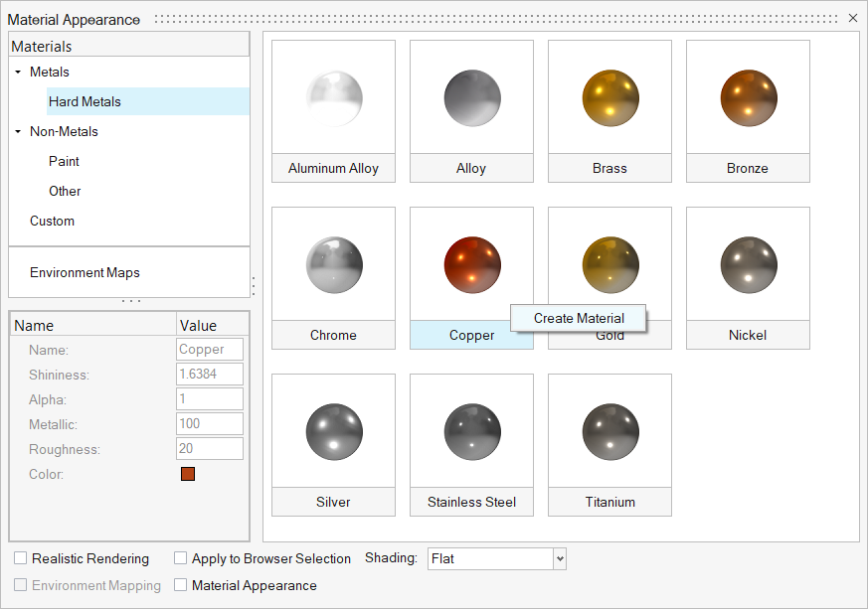Open the Shading dropdown list

tap(559, 559)
